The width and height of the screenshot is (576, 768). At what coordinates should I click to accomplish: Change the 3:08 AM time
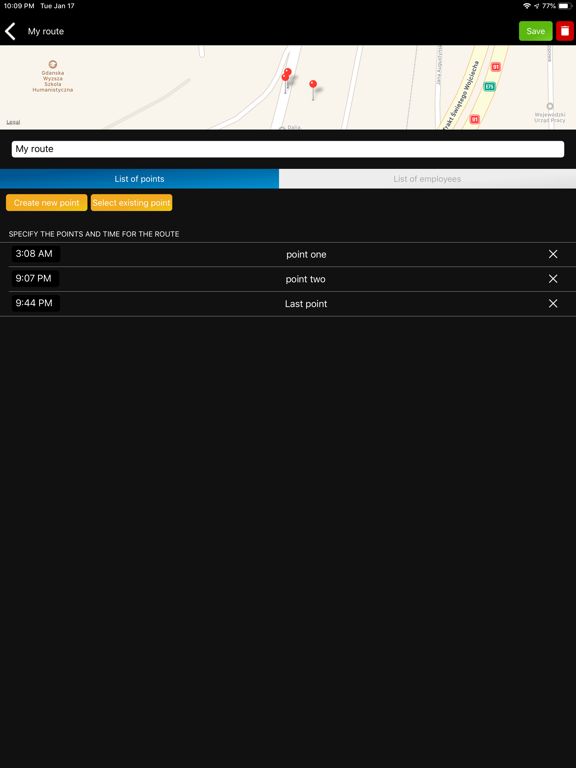click(x=35, y=254)
